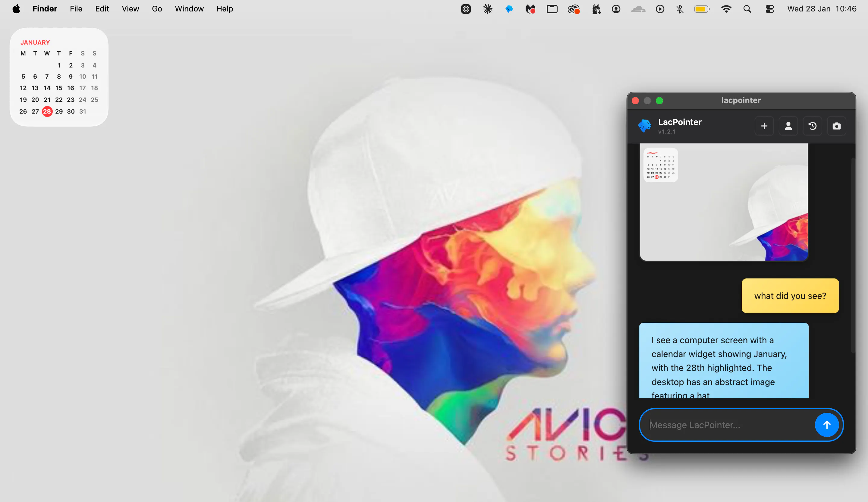Click the lacpointer window title
The image size is (868, 502).
point(741,100)
